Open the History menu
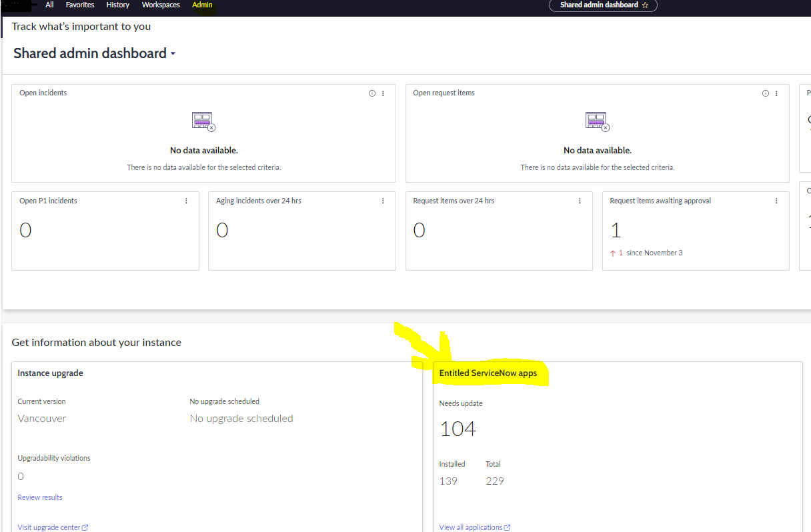Image resolution: width=811 pixels, height=532 pixels. [x=118, y=5]
